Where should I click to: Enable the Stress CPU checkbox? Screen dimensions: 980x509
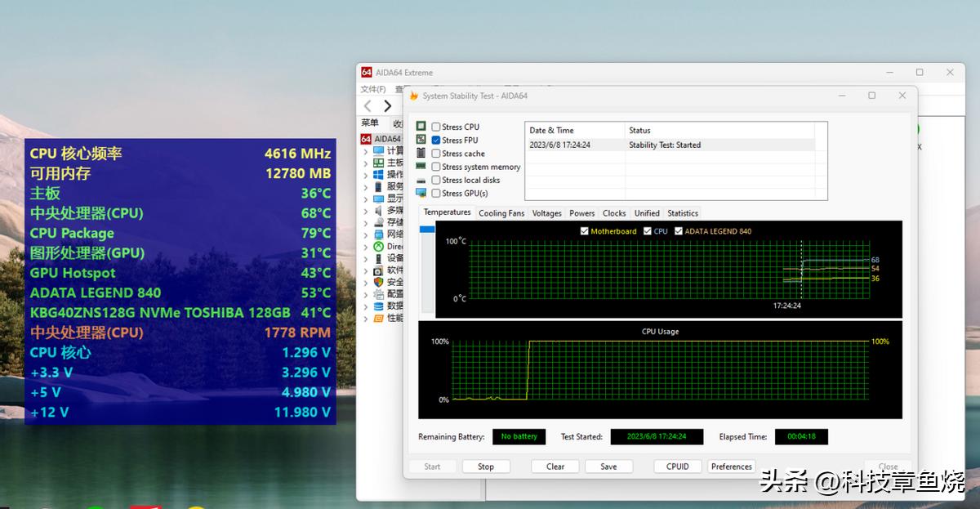[x=436, y=127]
